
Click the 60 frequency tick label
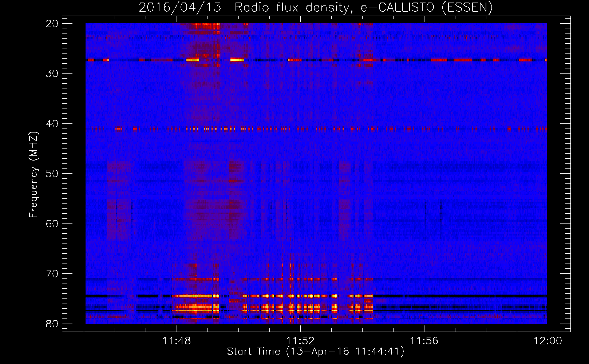click(52, 223)
